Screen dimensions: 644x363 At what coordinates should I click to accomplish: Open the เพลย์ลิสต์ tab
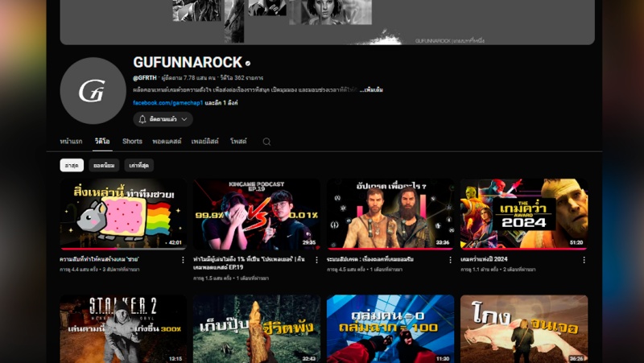[x=205, y=142]
